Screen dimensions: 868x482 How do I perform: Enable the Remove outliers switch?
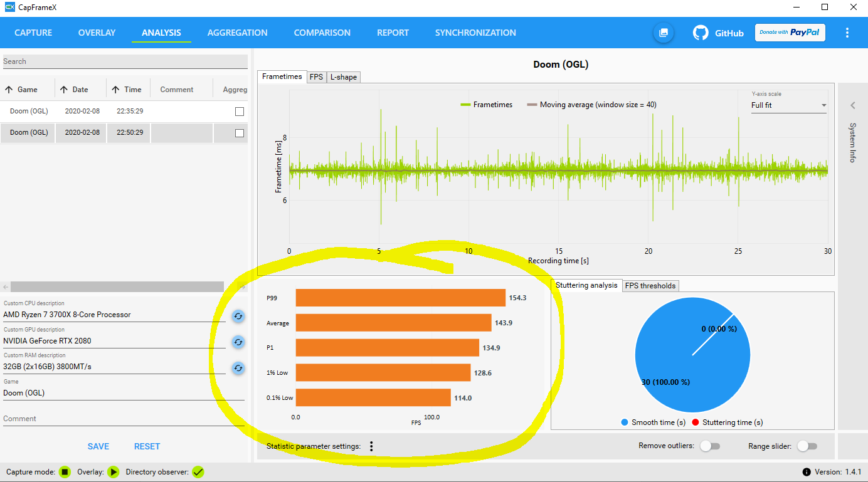[710, 446]
